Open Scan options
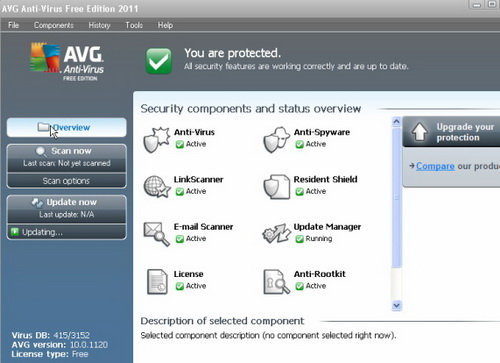 pos(66,181)
